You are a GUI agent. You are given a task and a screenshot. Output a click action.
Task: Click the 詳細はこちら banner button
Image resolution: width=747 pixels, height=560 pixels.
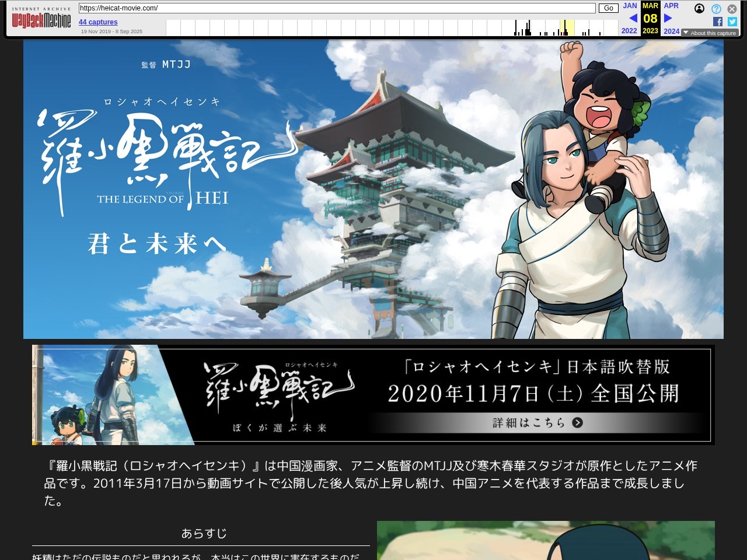(537, 423)
